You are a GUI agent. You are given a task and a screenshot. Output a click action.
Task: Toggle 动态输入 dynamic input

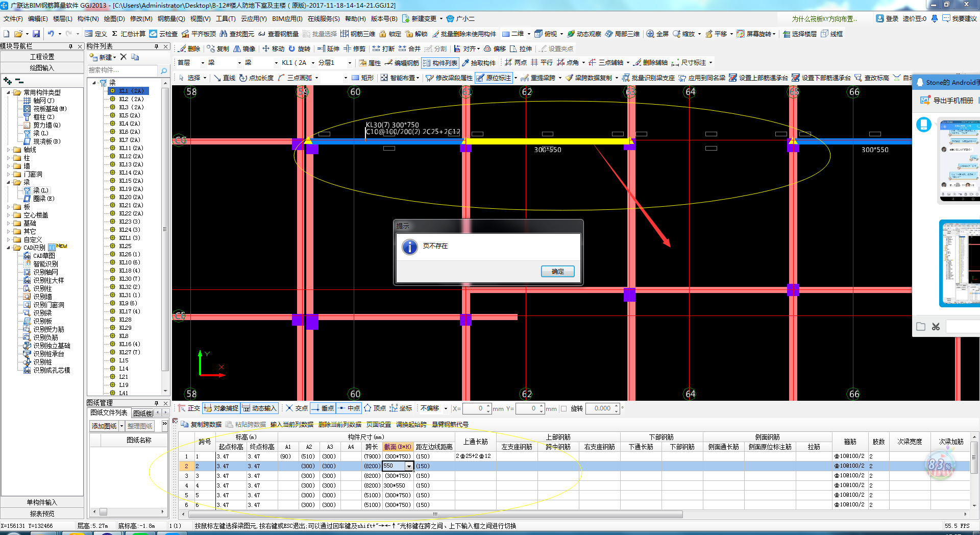point(259,408)
